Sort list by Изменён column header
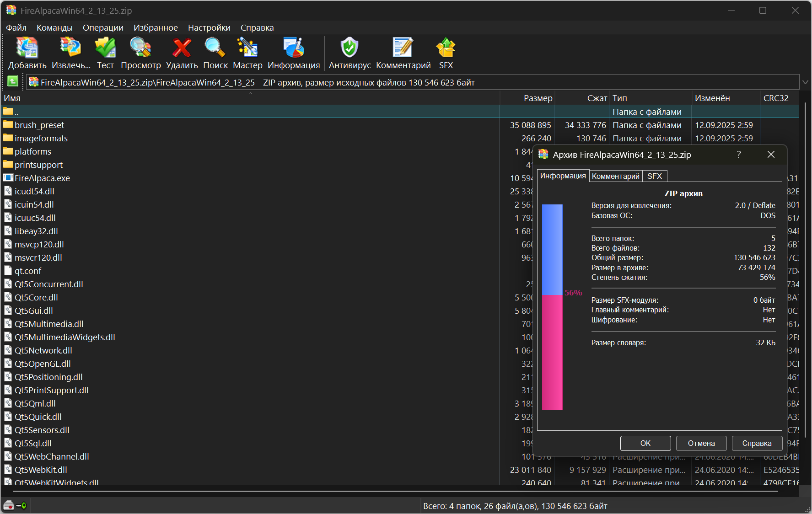The image size is (812, 514). [x=726, y=98]
